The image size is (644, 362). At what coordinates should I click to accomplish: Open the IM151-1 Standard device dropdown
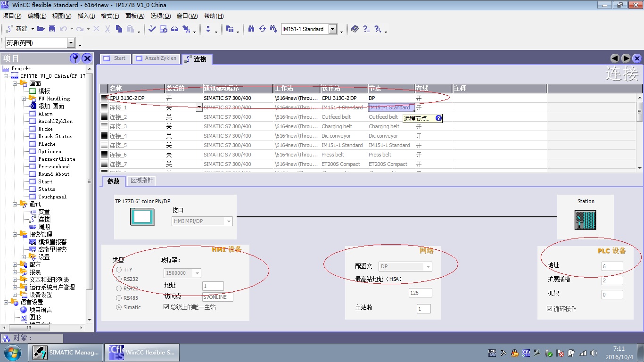tap(333, 29)
